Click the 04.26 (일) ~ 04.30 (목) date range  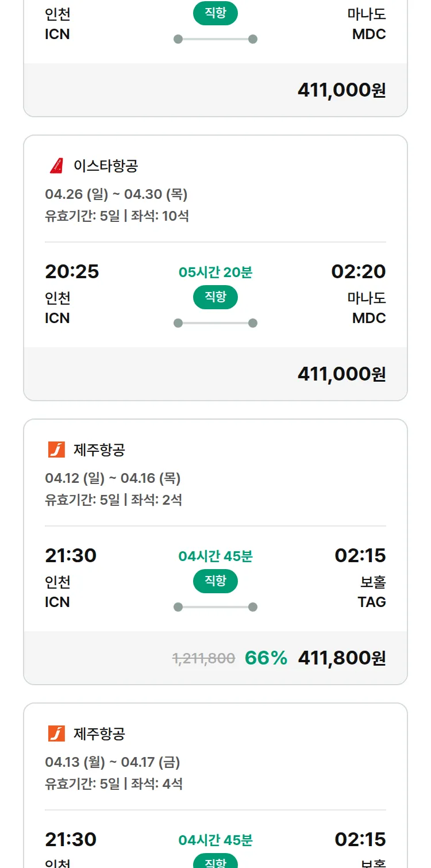click(x=116, y=194)
